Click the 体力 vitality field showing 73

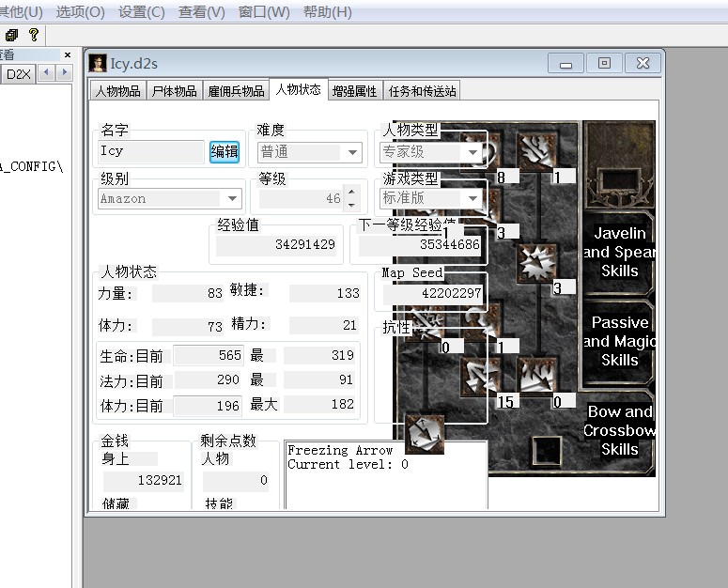188,326
